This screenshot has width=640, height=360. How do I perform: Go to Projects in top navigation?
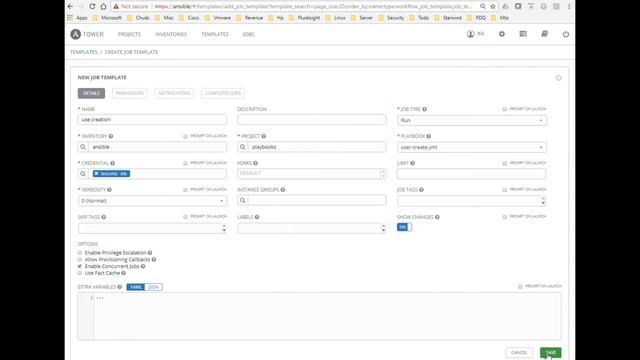pos(129,34)
